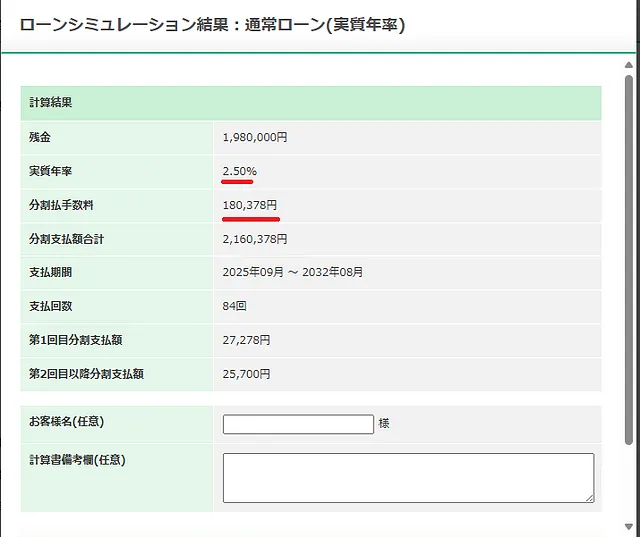The height and width of the screenshot is (537, 640).
Task: Click the 1,980,000円 remaining balance value
Action: [x=255, y=137]
